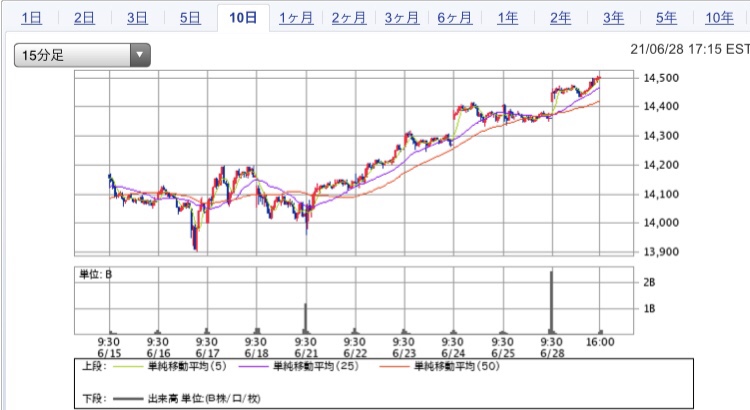Click the 16:00 closing time label
This screenshot has height=410, width=750.
click(x=600, y=342)
